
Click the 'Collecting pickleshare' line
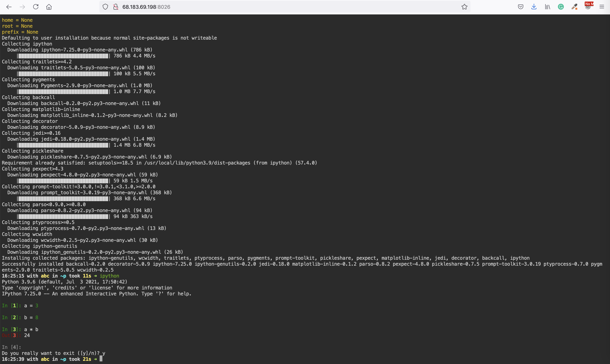tap(33, 151)
